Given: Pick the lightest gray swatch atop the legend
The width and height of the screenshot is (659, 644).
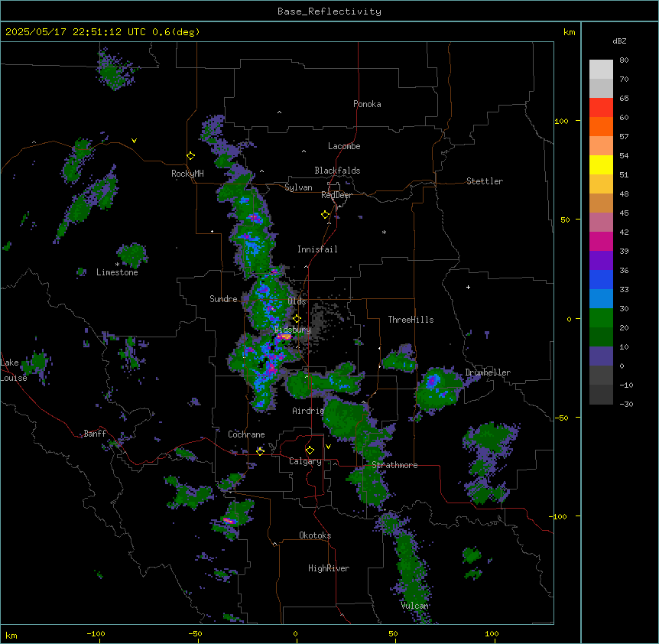Looking at the screenshot, I should (601, 69).
